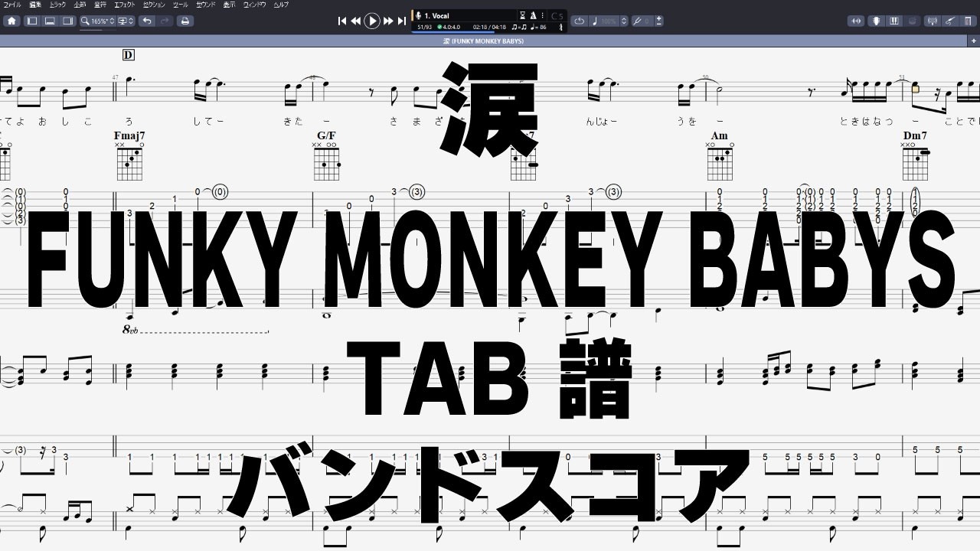The width and height of the screenshot is (980, 551).
Task: Click the bar position 51/93 readout
Action: pos(424,27)
